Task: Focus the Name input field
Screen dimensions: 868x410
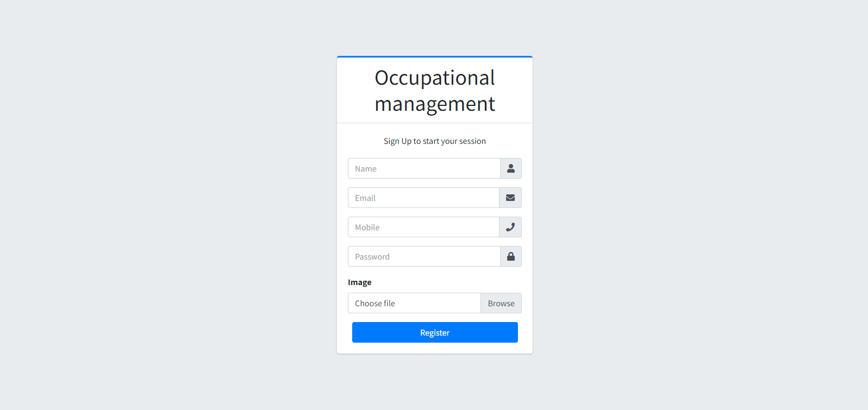Action: pyautogui.click(x=424, y=168)
